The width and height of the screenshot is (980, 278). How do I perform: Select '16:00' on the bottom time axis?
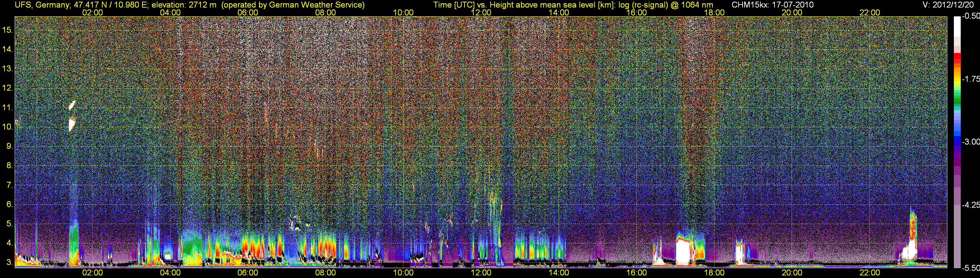click(x=636, y=273)
